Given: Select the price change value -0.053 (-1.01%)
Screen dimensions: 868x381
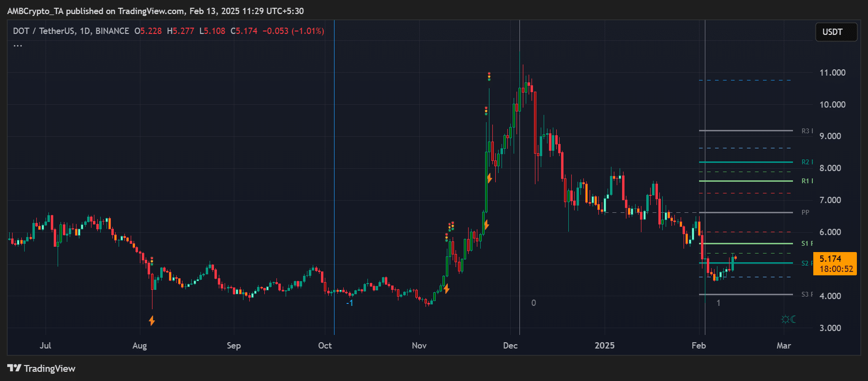Looking at the screenshot, I should (x=293, y=31).
